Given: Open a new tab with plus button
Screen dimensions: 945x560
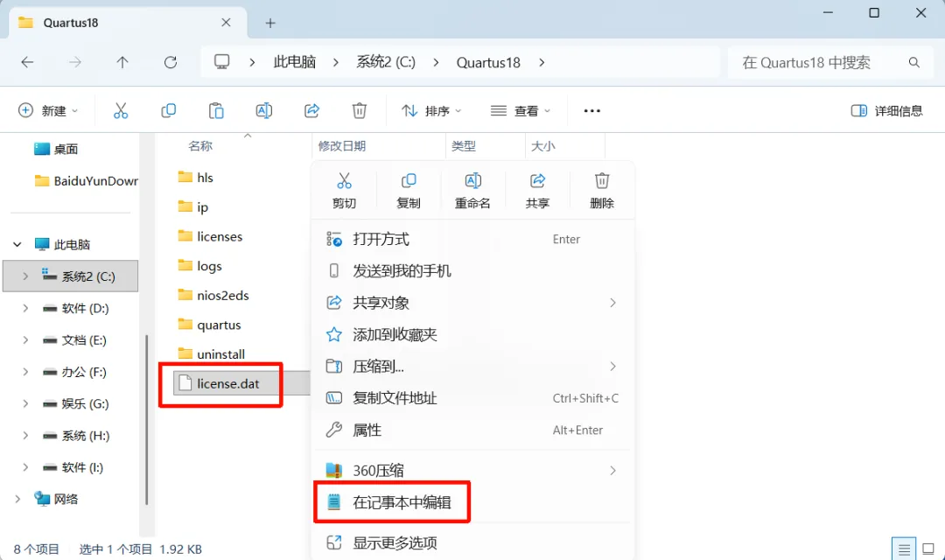Looking at the screenshot, I should click(270, 23).
